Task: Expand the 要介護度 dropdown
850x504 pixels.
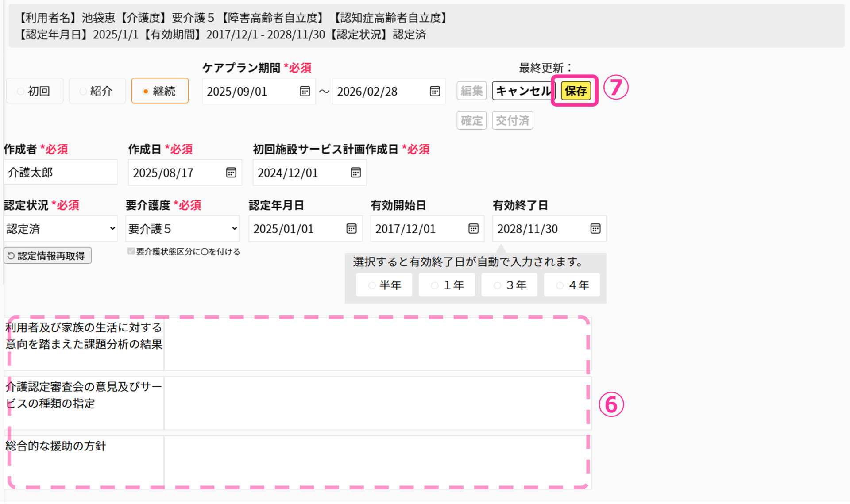Action: [182, 229]
